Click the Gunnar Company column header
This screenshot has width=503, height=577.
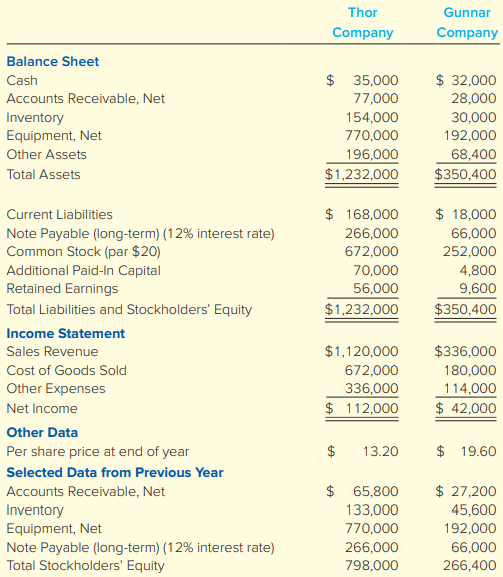tap(467, 22)
